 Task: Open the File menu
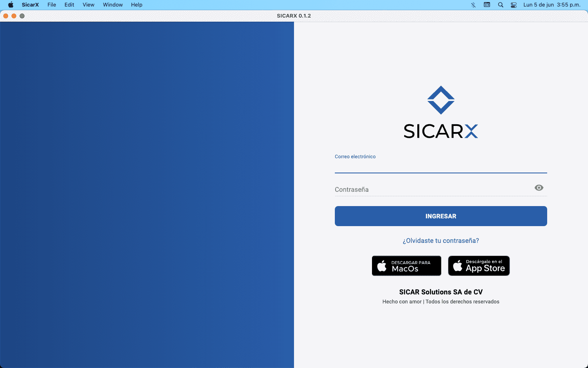coord(51,4)
